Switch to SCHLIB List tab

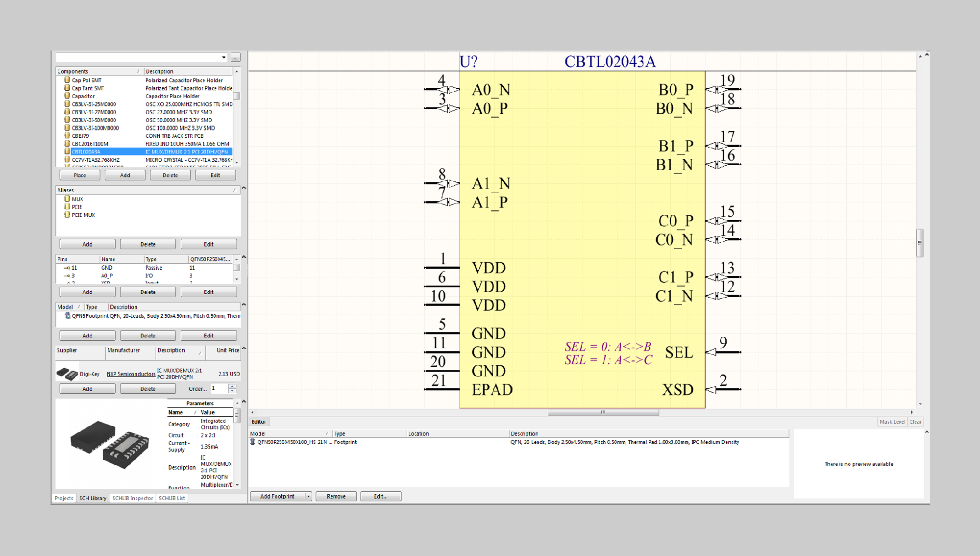point(171,498)
